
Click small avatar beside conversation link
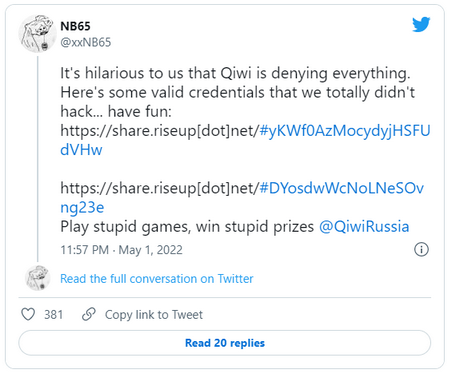pos(38,278)
